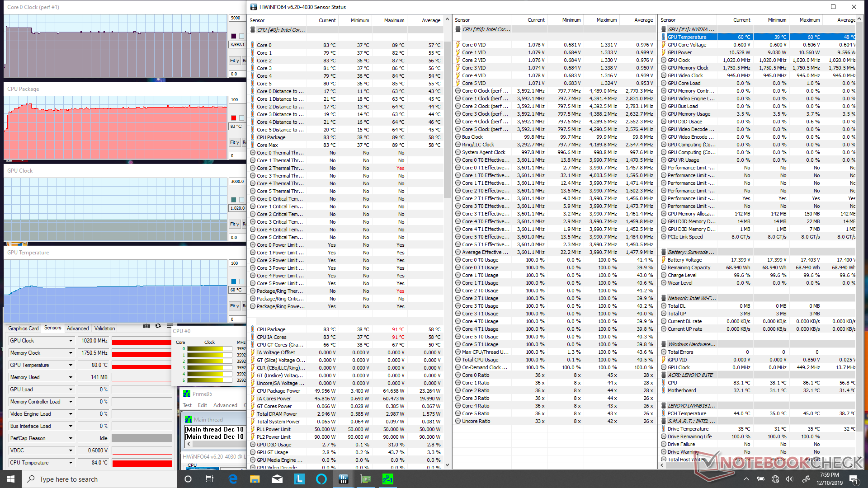This screenshot has width=868, height=488.
Task: Expand the PerfCap Reason dropdown
Action: (71, 438)
